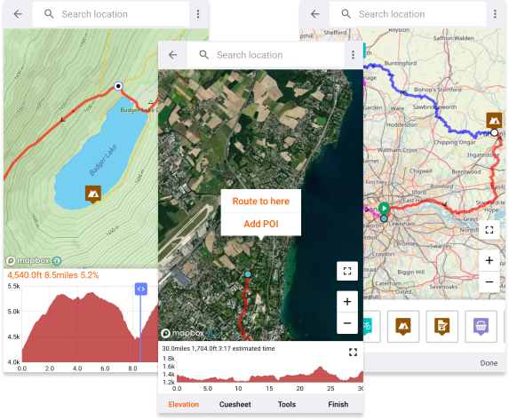This screenshot has height=420, width=509.
Task: Click the green start marker on route
Action: pos(384,208)
